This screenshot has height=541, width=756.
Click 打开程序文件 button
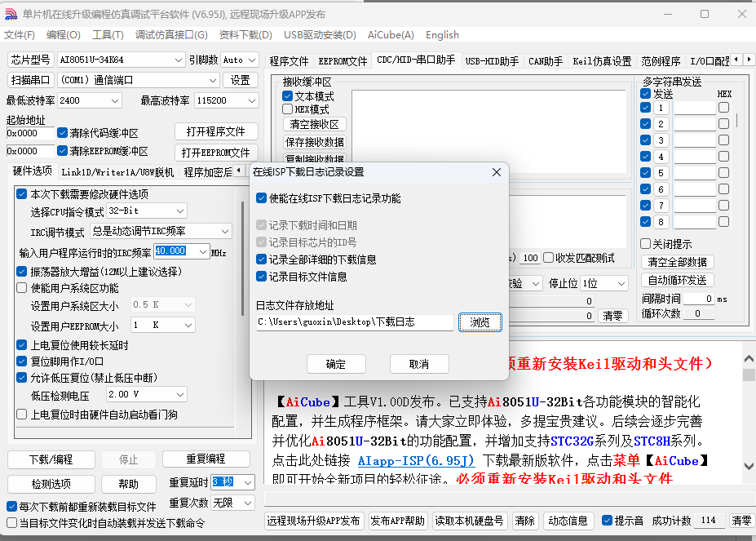coord(215,131)
